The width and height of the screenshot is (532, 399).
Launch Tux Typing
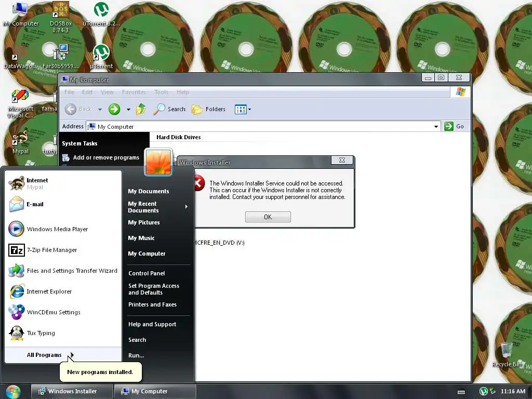click(63, 333)
